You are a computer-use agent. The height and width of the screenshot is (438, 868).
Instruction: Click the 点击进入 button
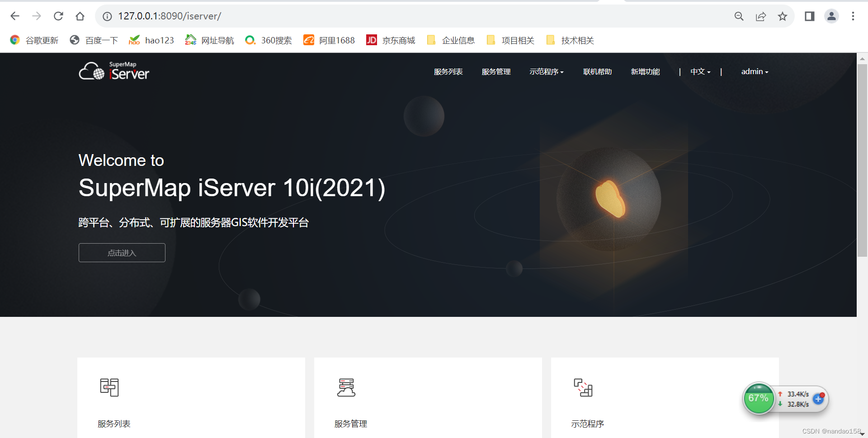[x=122, y=253]
